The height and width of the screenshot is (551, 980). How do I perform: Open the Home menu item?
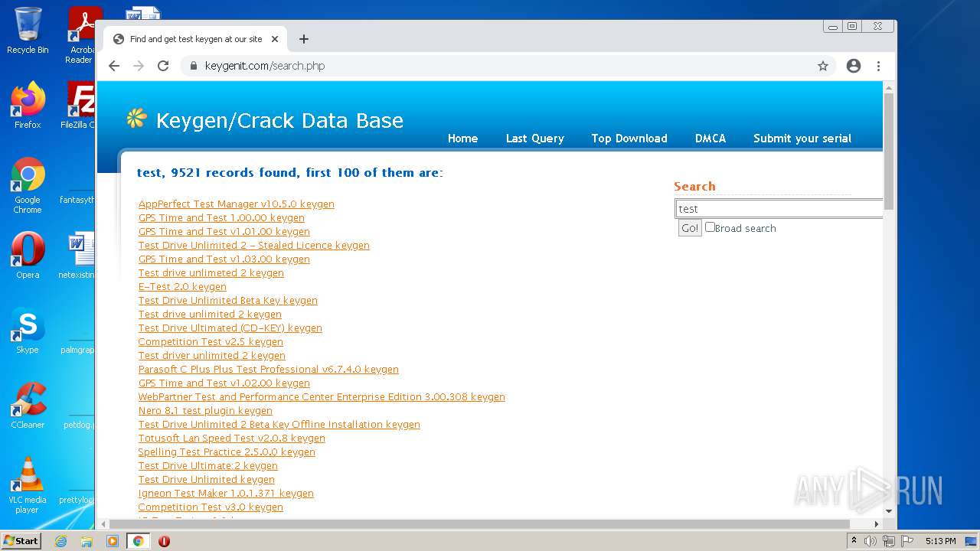462,139
